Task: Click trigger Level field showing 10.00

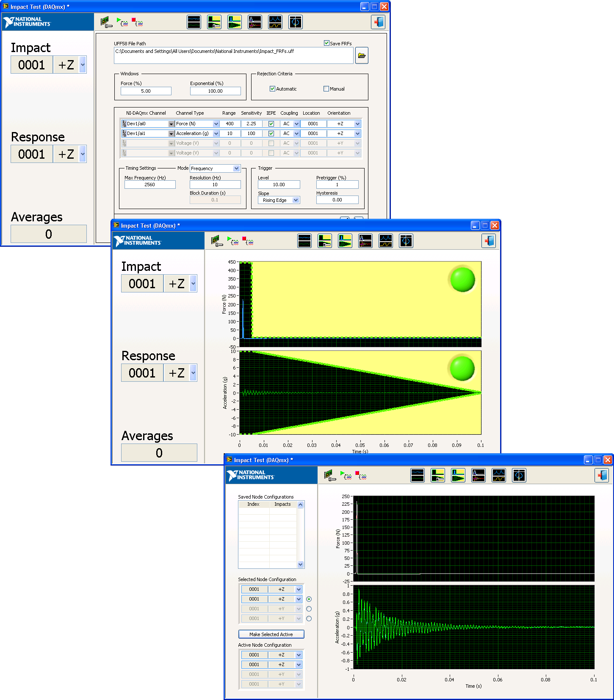Action: (279, 185)
